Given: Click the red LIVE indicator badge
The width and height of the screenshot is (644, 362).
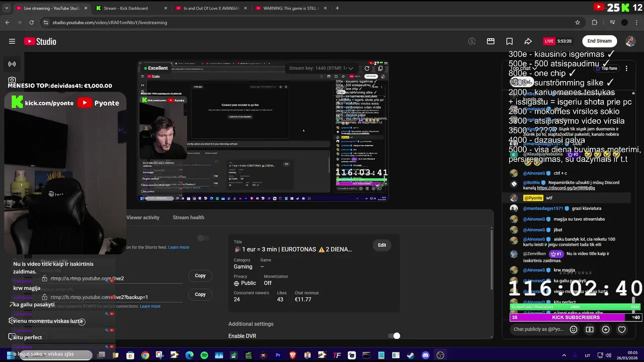Looking at the screenshot, I should 549,41.
